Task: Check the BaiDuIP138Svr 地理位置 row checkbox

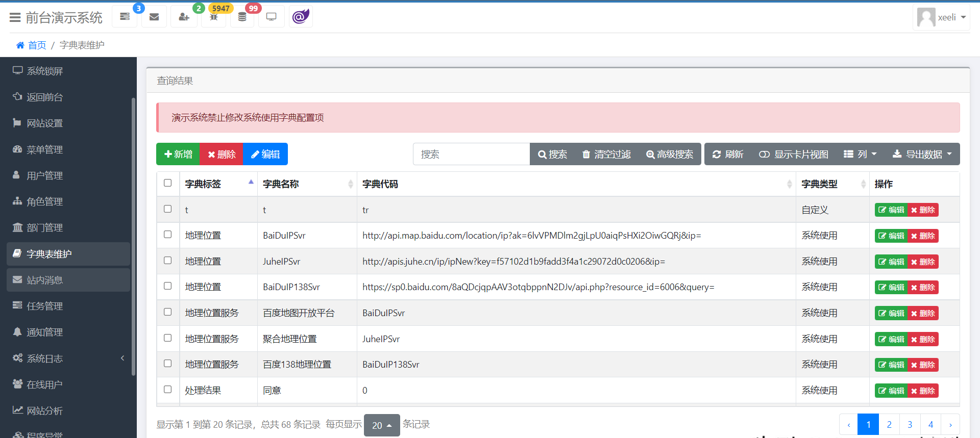Action: [167, 286]
